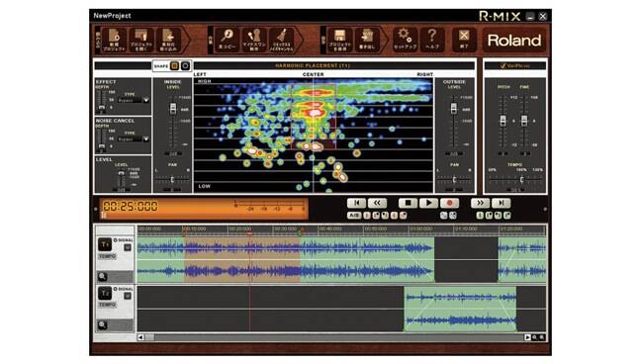This screenshot has height=364, width=641.
Task: Click the horizontal timeline scrollbar thumb
Action: click(149, 337)
